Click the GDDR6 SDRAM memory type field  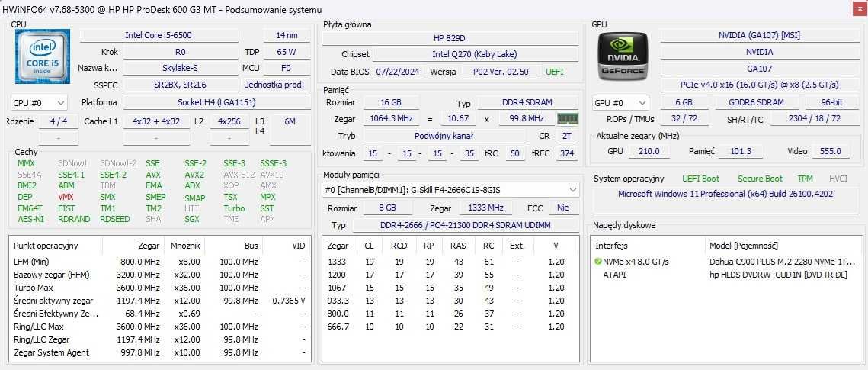757,102
